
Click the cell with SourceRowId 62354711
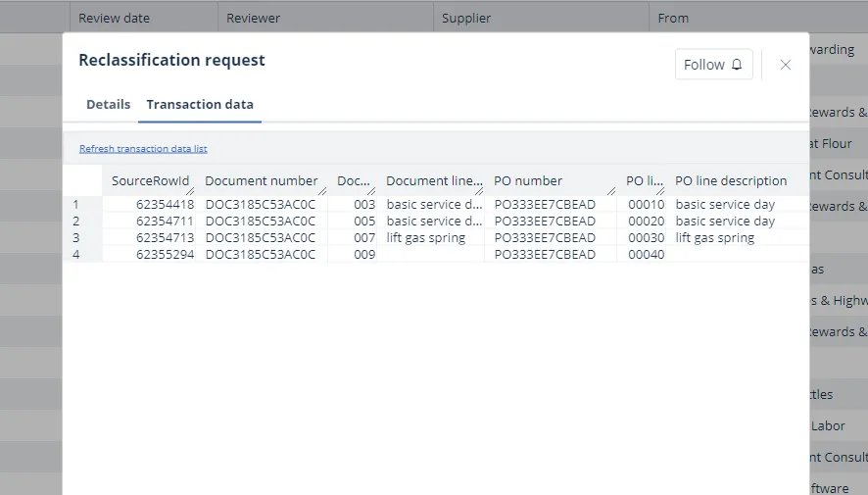click(x=165, y=222)
